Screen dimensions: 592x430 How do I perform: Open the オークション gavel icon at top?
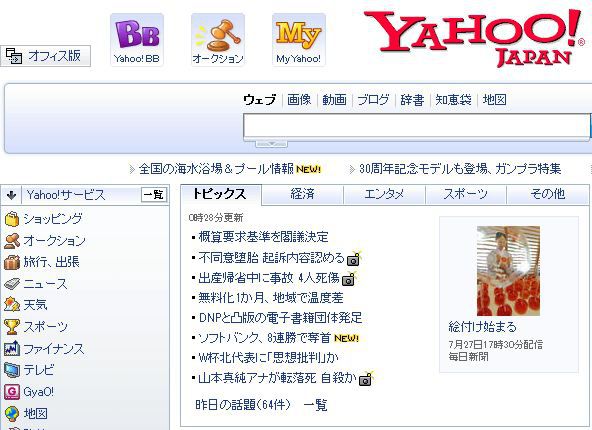[x=218, y=40]
